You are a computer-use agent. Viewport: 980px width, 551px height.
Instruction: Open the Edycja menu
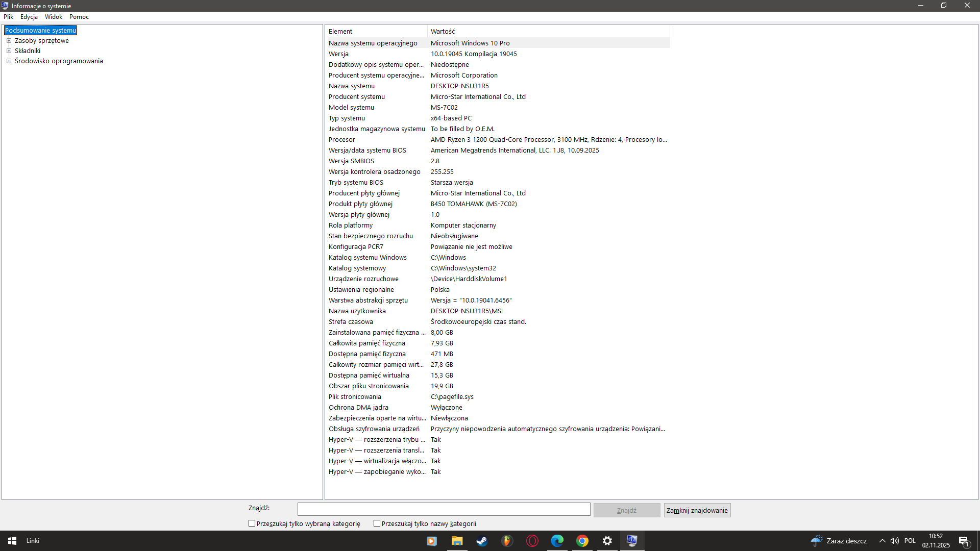pos(29,17)
